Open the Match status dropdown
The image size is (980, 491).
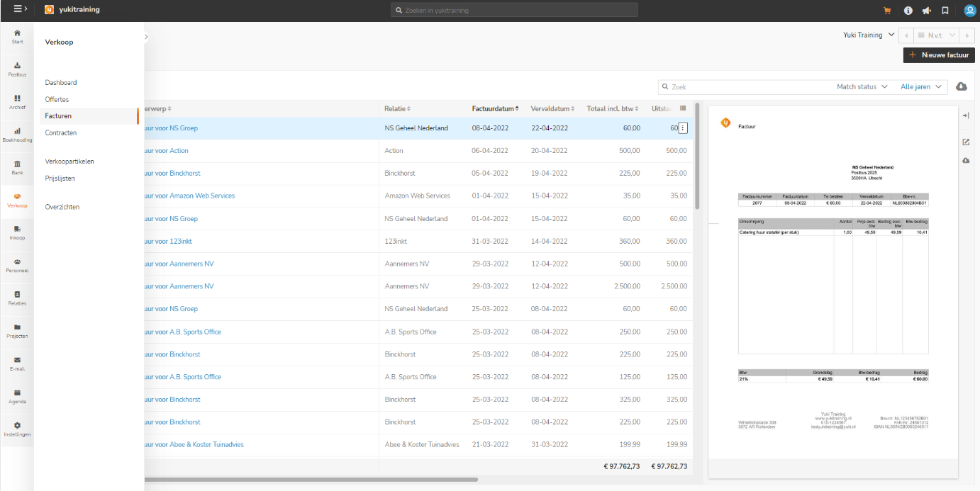[x=862, y=86]
